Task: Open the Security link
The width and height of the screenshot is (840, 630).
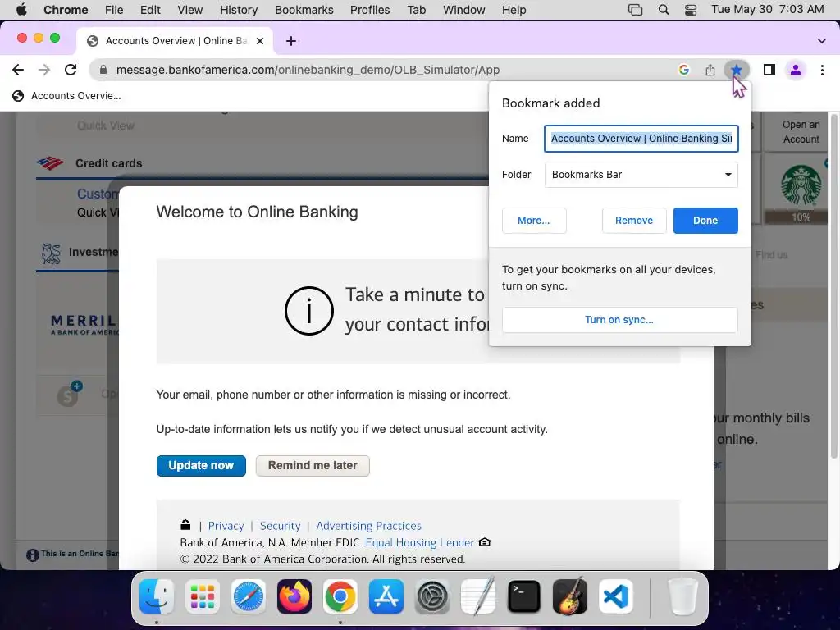Action: click(x=281, y=526)
